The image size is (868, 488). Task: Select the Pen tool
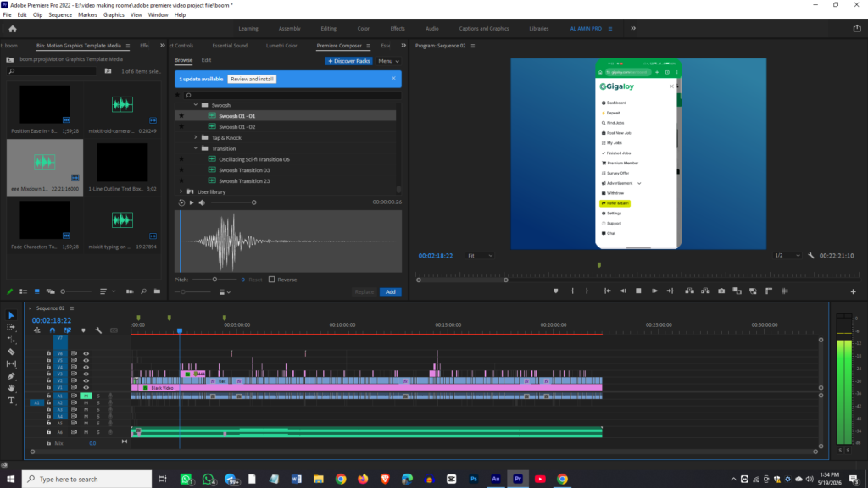[11, 375]
